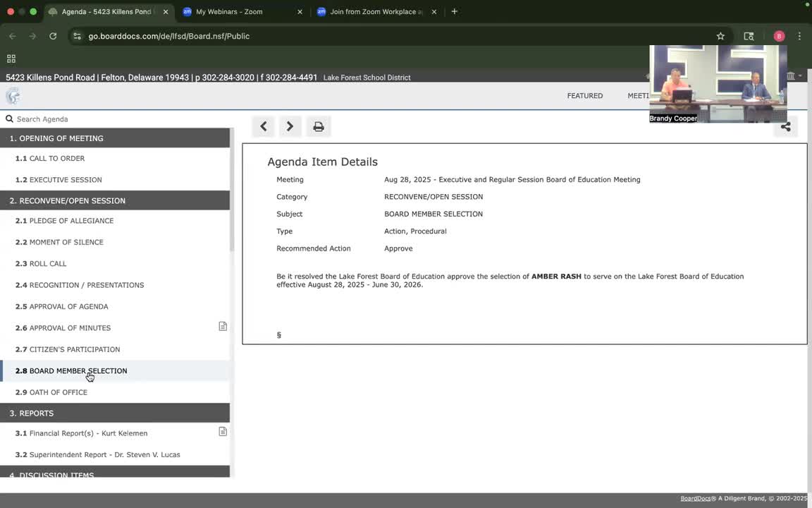Click the next agenda item arrow
This screenshot has height=508, width=812.
(x=290, y=126)
